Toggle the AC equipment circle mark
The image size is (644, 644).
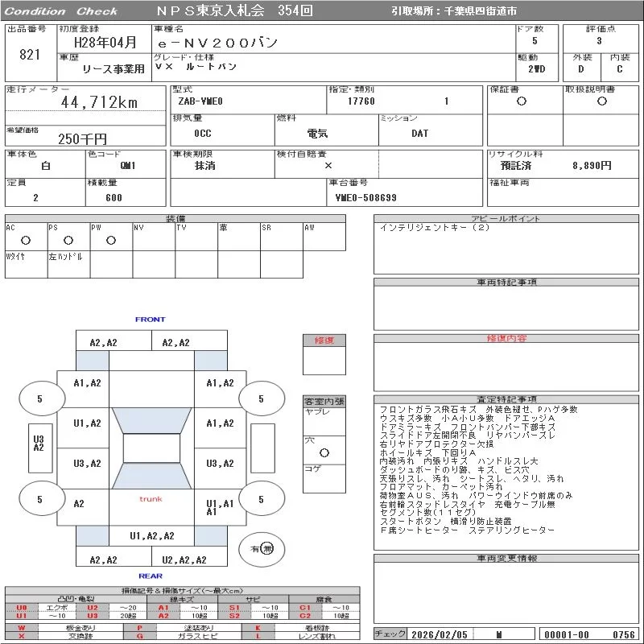[x=26, y=241]
